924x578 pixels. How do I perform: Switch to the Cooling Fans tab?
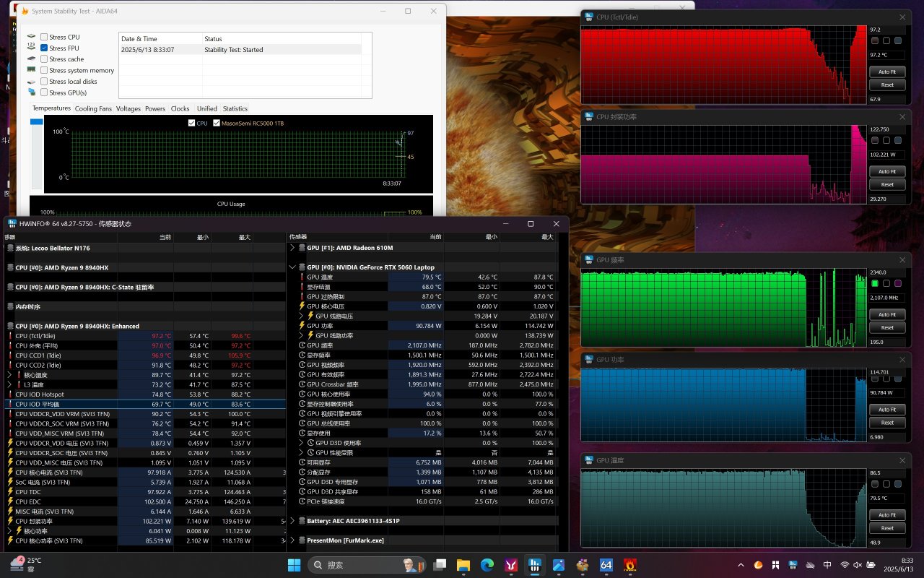pyautogui.click(x=94, y=109)
